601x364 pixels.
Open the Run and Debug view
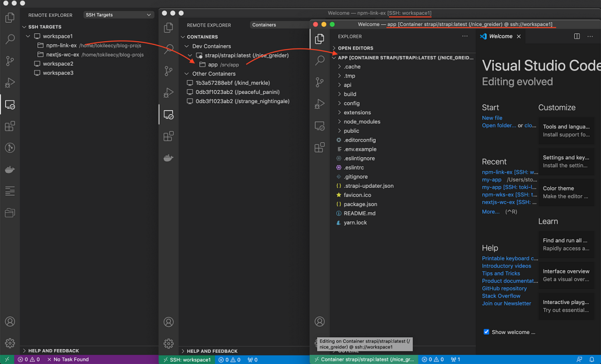9,82
